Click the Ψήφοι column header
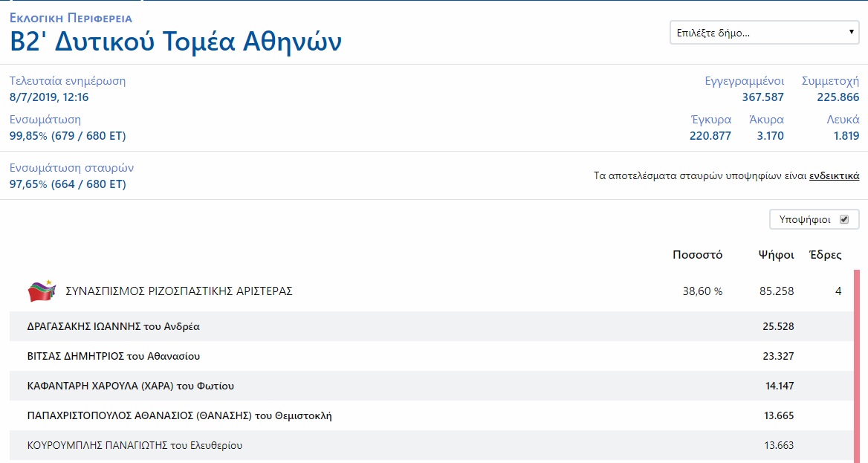Viewport: 868px width, 463px height. pyautogui.click(x=776, y=255)
